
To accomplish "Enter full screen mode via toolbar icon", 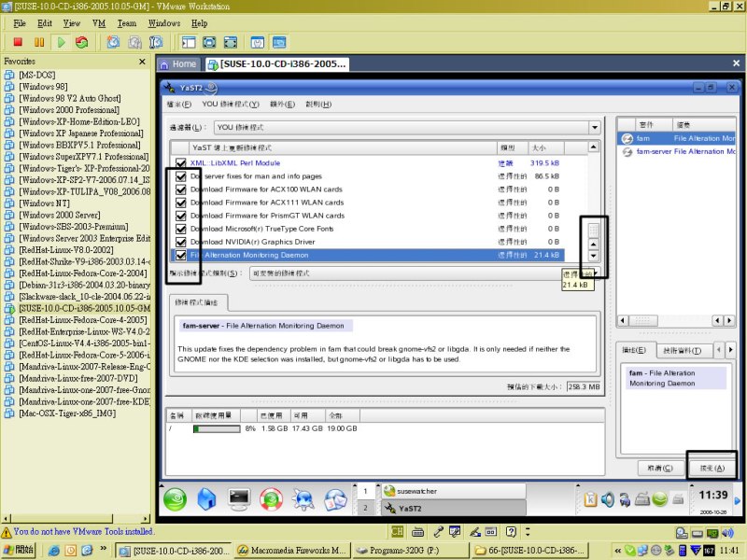I will (230, 42).
